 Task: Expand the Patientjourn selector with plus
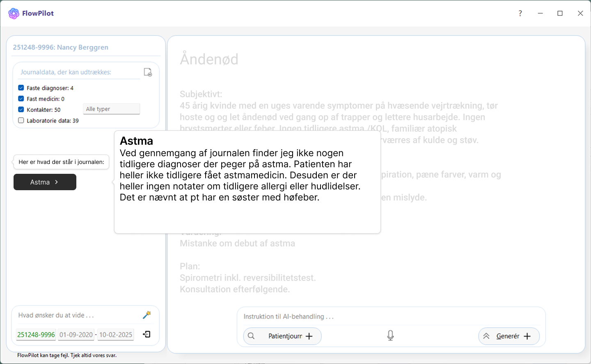309,336
